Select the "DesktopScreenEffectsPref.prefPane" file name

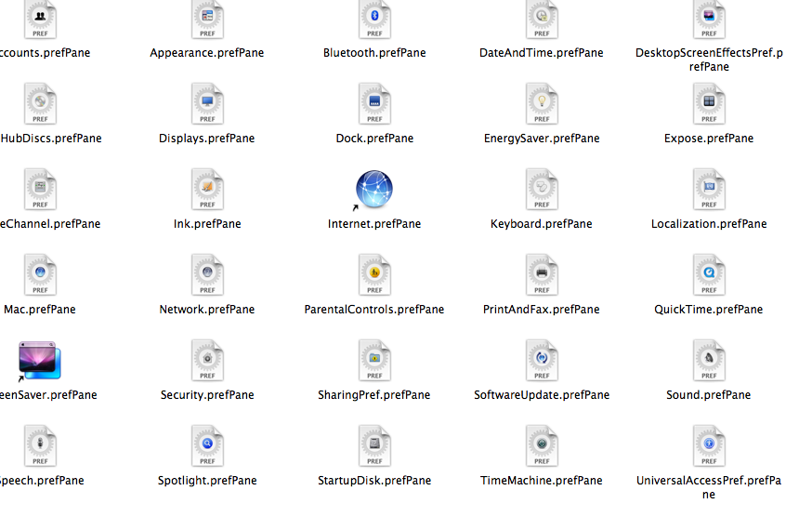coord(709,60)
